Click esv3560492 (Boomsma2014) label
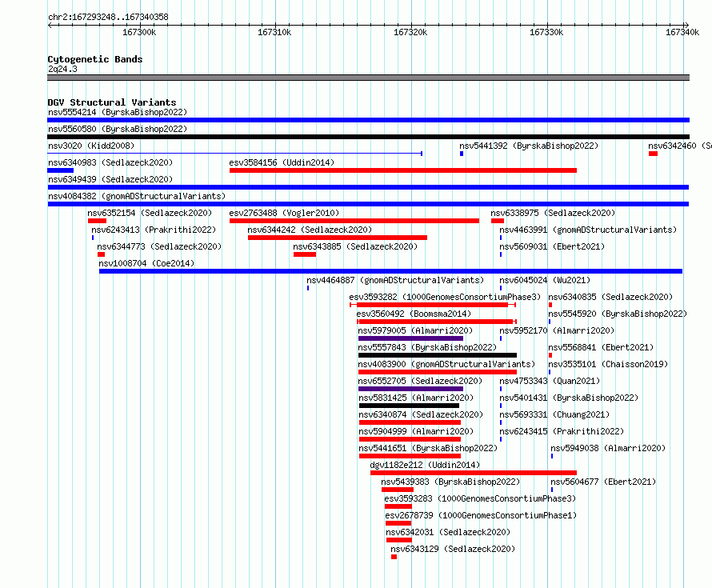712x588 pixels. pos(414,314)
